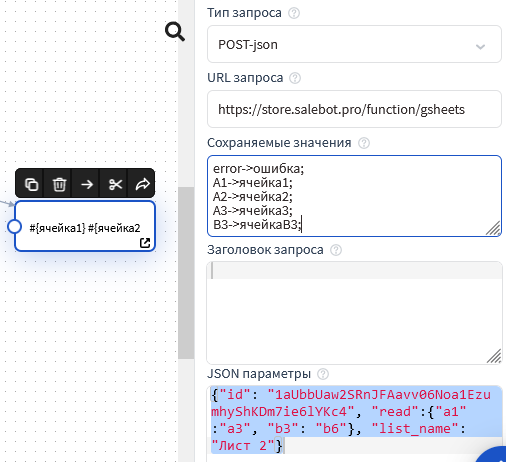The height and width of the screenshot is (462, 506).
Task: Click the magnifier search icon
Action: pos(175,32)
